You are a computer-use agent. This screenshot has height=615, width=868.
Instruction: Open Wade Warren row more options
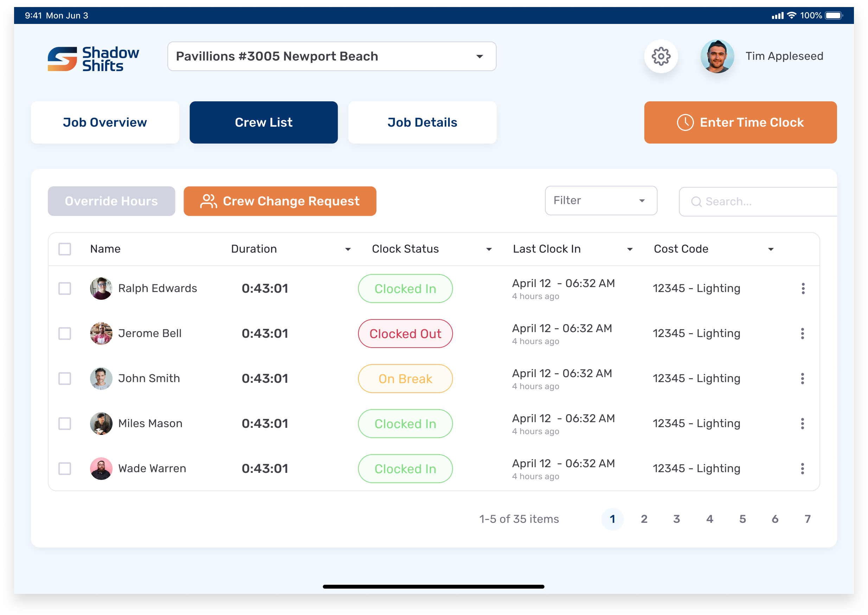click(802, 469)
